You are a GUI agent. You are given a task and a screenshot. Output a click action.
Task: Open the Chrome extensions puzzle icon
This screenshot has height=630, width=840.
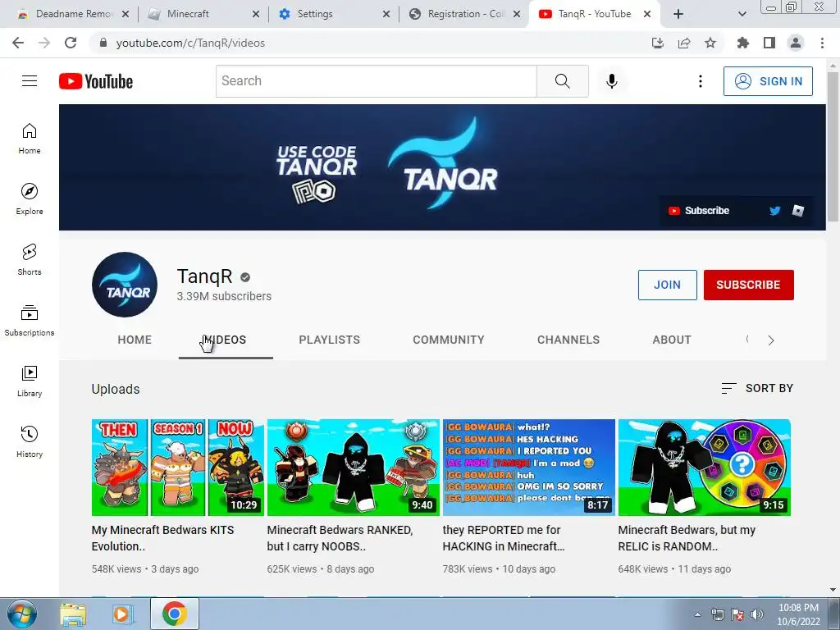[743, 43]
